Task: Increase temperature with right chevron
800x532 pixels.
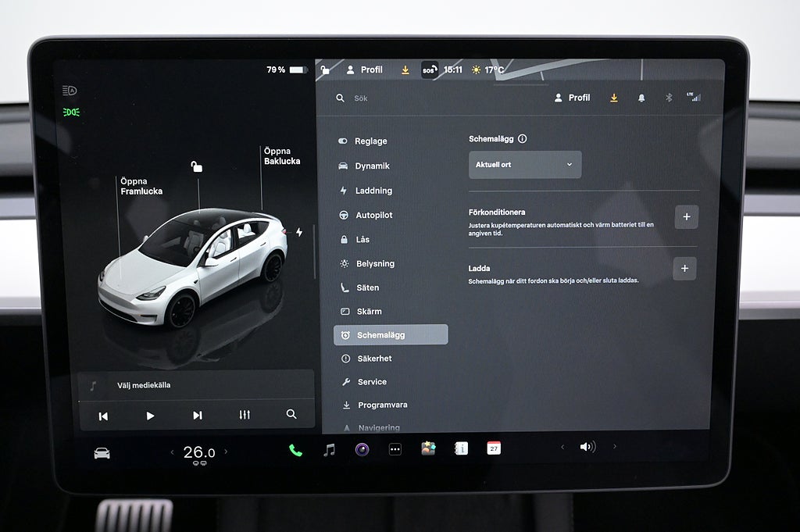Action: tap(227, 452)
